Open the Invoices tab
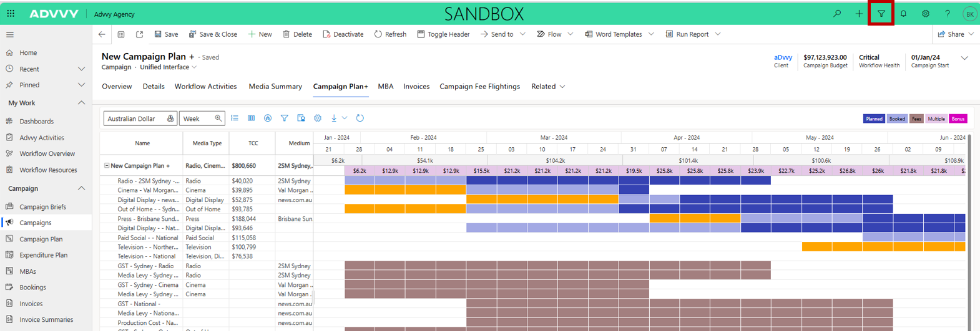980x333 pixels. pyautogui.click(x=416, y=87)
